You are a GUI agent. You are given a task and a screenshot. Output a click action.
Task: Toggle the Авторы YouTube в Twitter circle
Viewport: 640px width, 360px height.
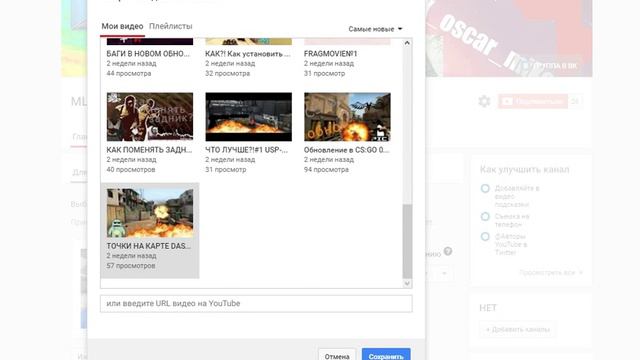pyautogui.click(x=485, y=236)
